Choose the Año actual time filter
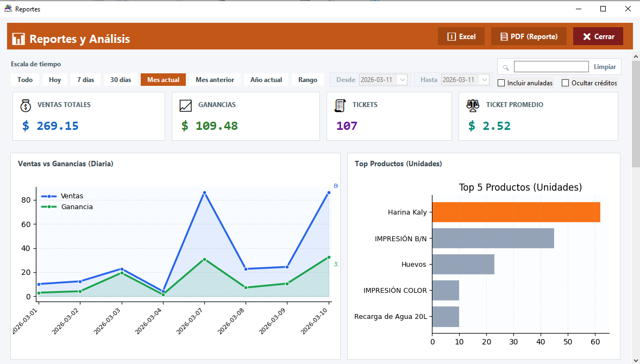640x364 pixels. tap(266, 80)
